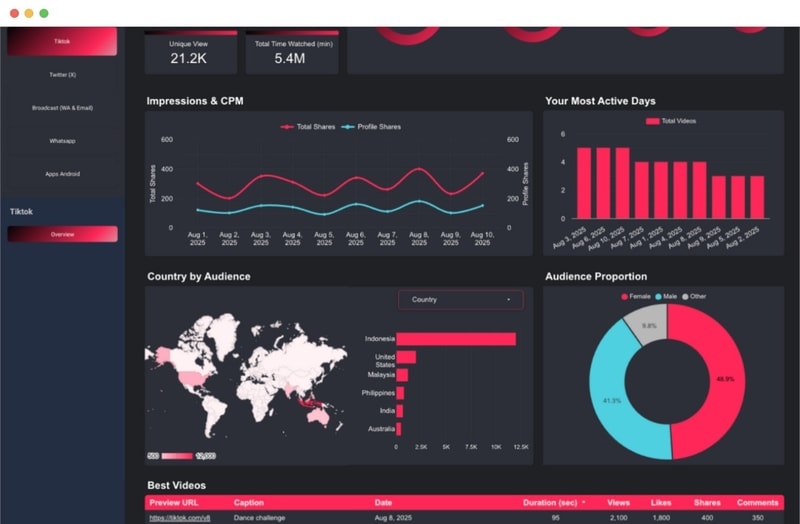
Task: Toggle the Total Videos legend entry
Action: click(x=670, y=121)
